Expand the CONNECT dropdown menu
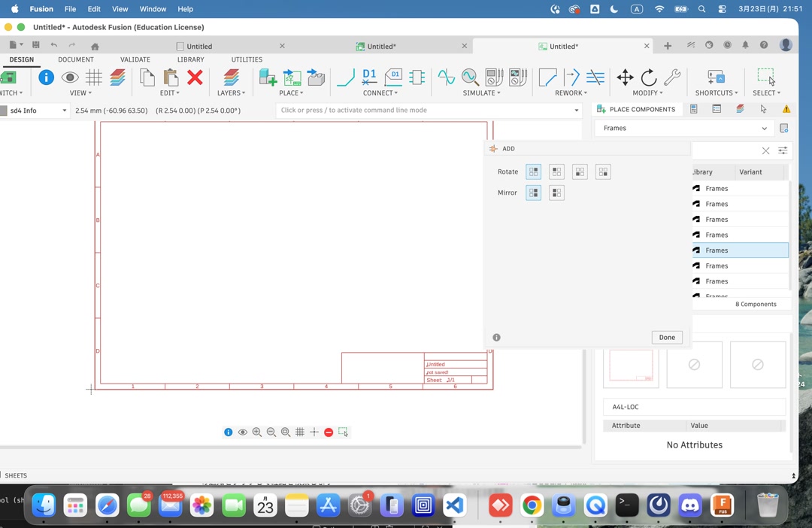 pyautogui.click(x=380, y=93)
